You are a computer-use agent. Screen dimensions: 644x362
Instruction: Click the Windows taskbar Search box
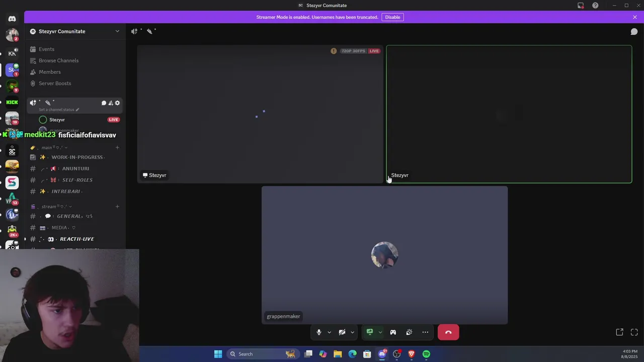[263, 354]
